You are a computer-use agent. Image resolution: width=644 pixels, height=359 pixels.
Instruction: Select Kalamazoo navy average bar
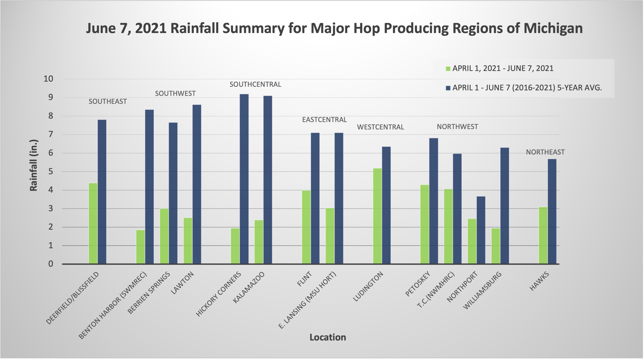pos(268,180)
